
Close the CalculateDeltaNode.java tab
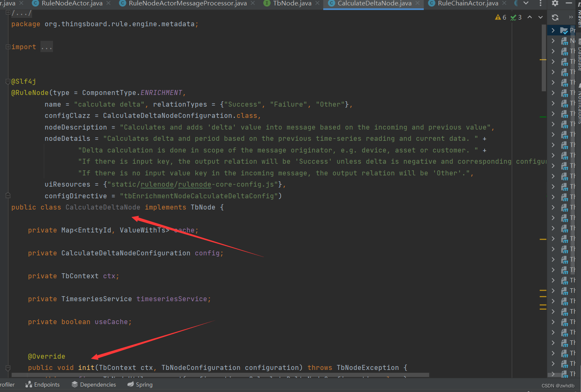pyautogui.click(x=418, y=3)
